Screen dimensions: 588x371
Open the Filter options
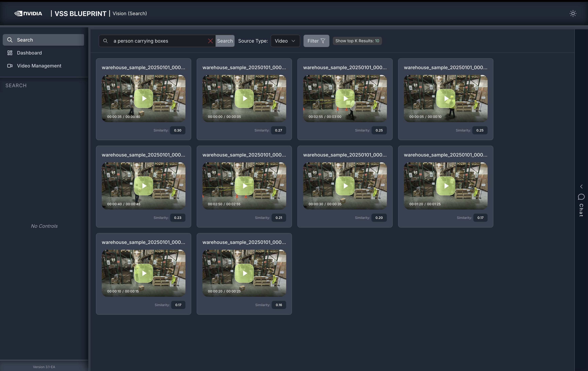[316, 41]
